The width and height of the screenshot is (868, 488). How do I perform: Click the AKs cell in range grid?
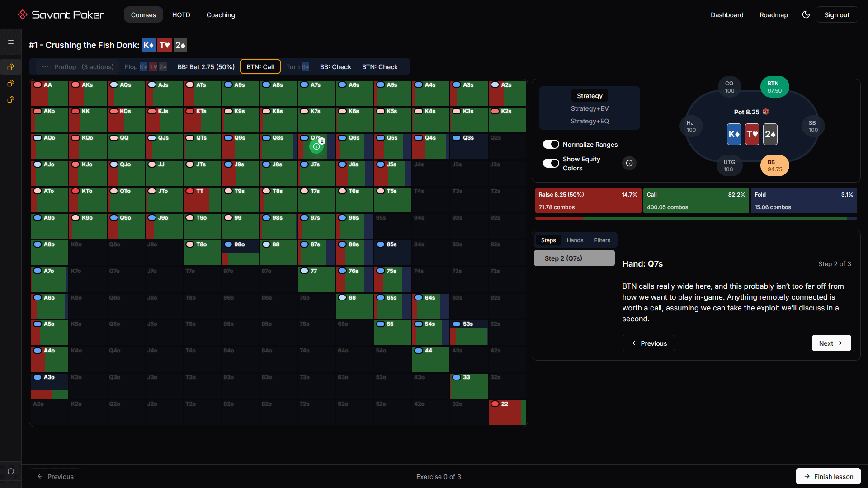coord(88,93)
